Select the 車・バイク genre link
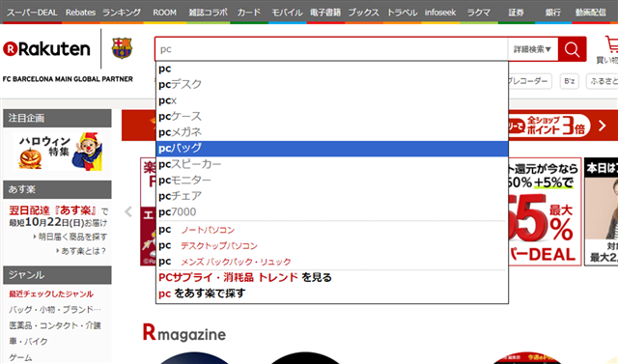Viewport: 618px width, 364px height. 28,342
